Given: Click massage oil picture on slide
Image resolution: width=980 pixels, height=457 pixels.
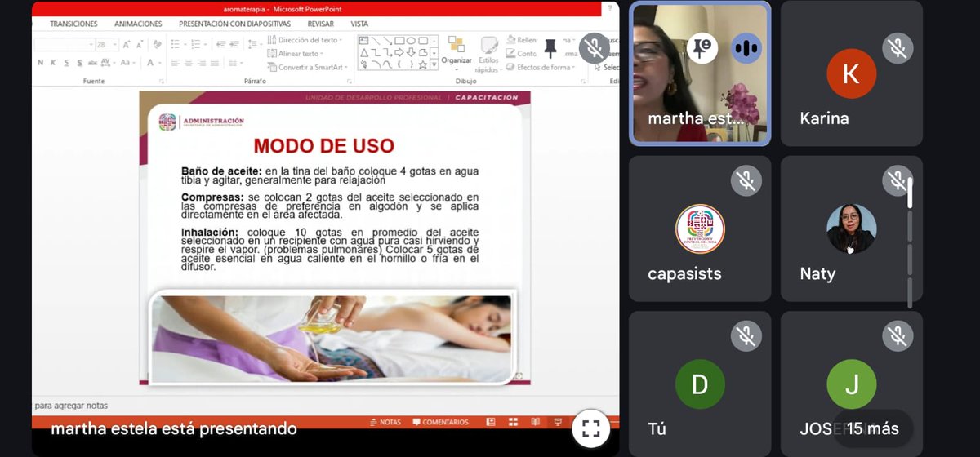Looking at the screenshot, I should [332, 338].
